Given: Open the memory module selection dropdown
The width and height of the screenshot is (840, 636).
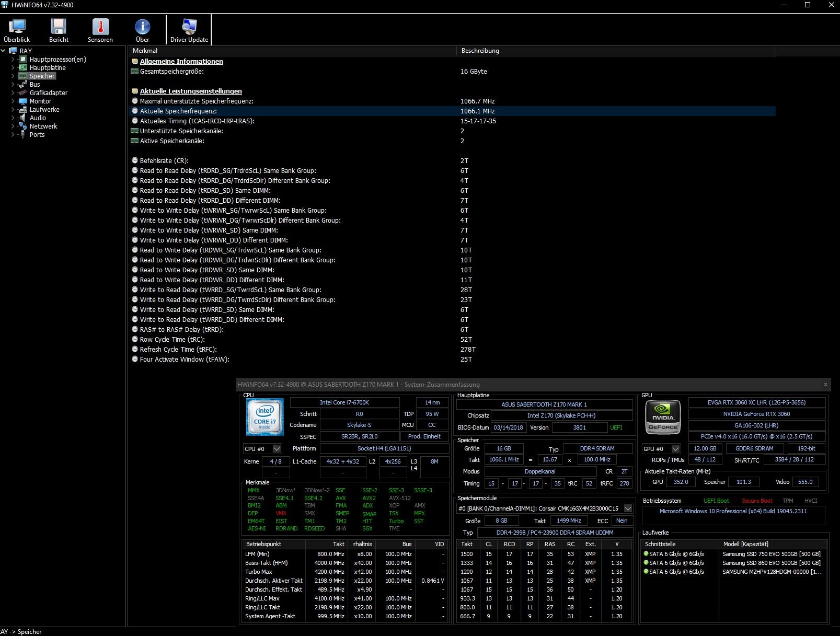Looking at the screenshot, I should pos(628,508).
